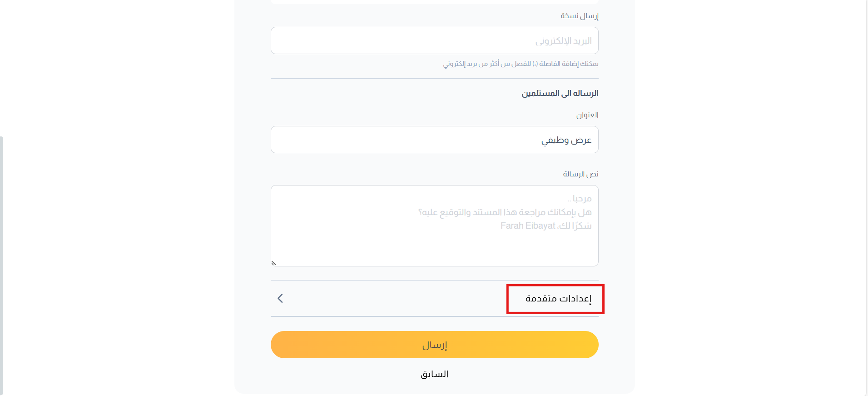Open the إعدادات متقدمة advanced settings label
The height and width of the screenshot is (396, 868).
(x=558, y=299)
